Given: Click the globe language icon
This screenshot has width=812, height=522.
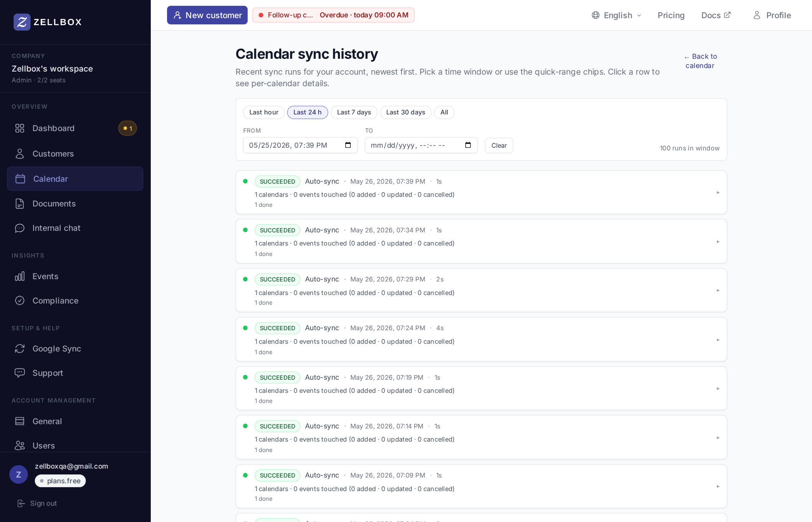Looking at the screenshot, I should click(596, 15).
